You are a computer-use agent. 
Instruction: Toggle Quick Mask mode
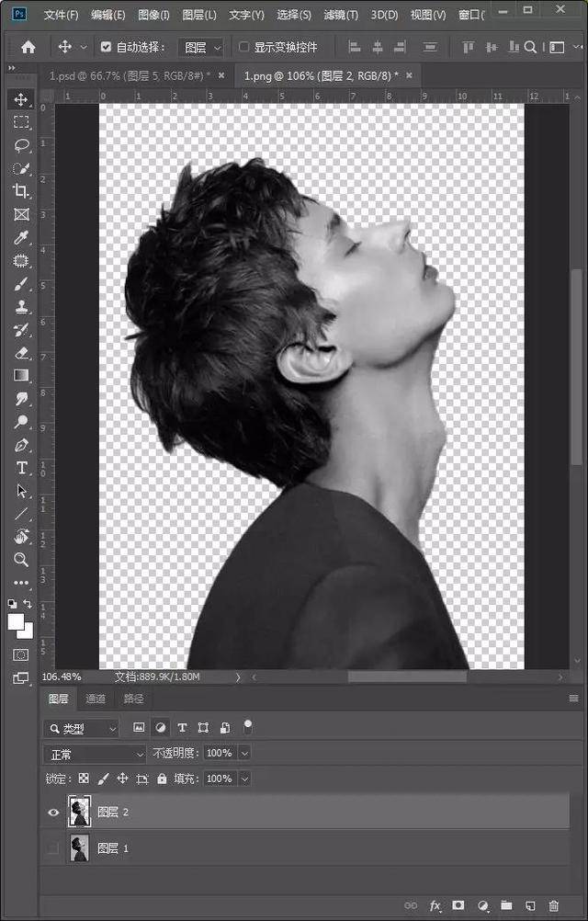(21, 654)
